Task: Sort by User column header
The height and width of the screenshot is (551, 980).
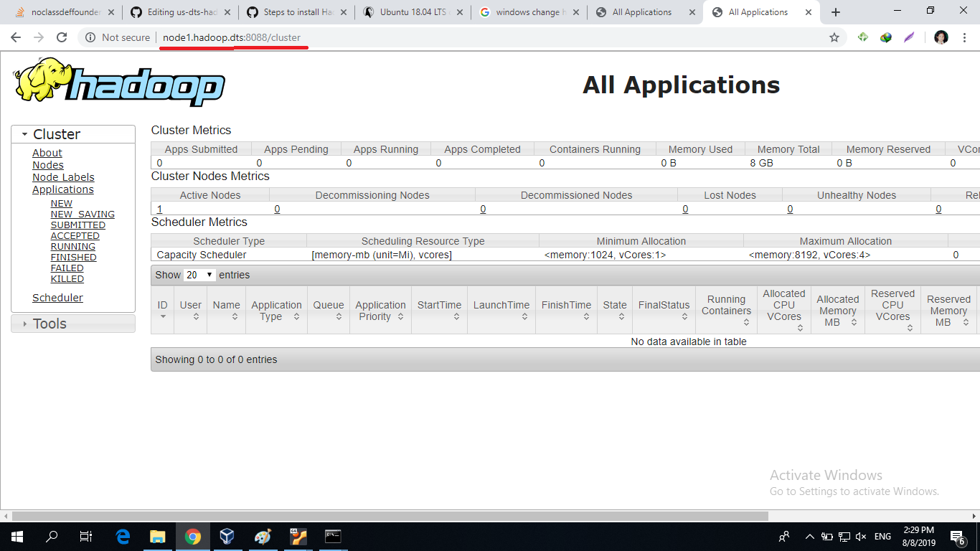Action: (x=190, y=310)
